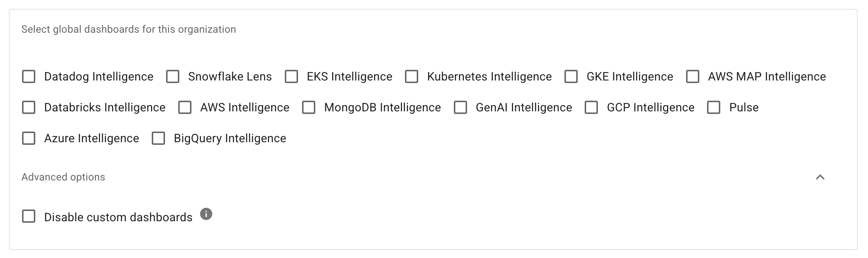This screenshot has height=258, width=868.
Task: Enable the Datadog Intelligence checkbox
Action: click(29, 77)
